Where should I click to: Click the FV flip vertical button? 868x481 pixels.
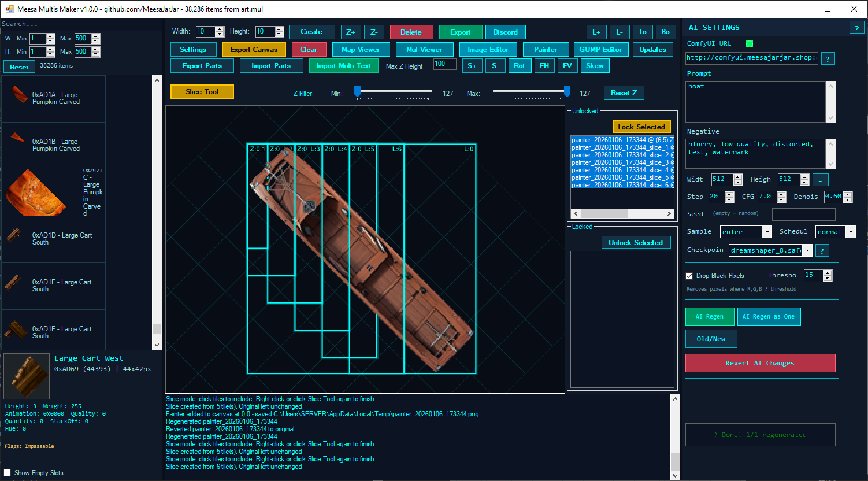[567, 66]
